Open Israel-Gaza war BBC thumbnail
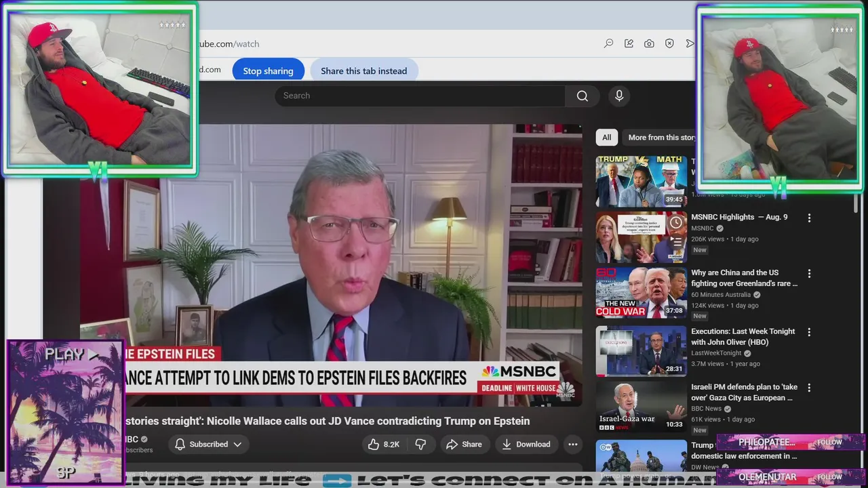This screenshot has width=868, height=488. point(641,407)
